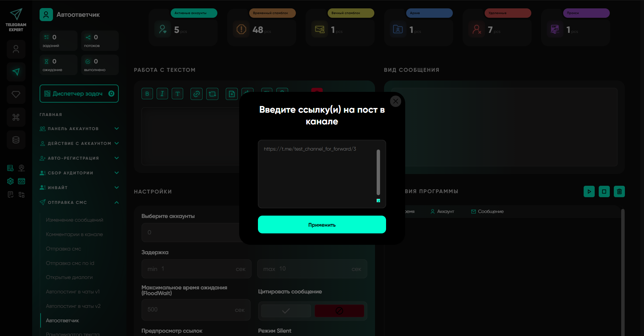Viewport: 644px width, 336px height.
Task: Click the settings gear icon in sidebar
Action: (10, 181)
